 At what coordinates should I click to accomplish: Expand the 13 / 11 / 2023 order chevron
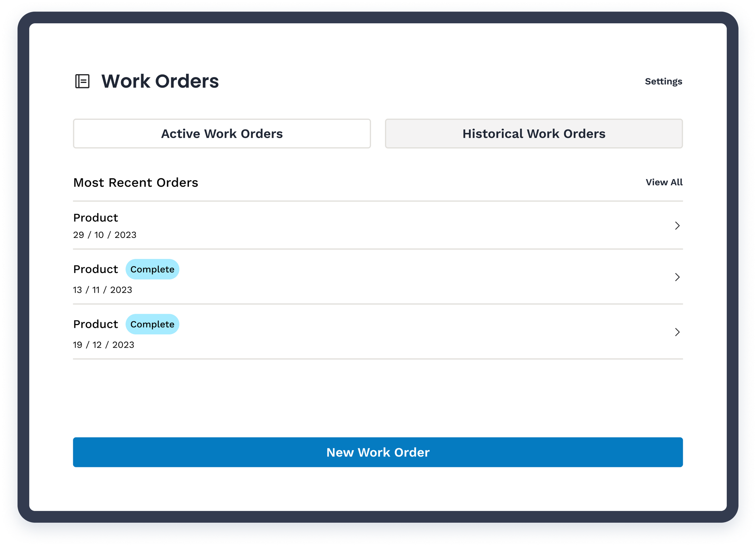(677, 277)
